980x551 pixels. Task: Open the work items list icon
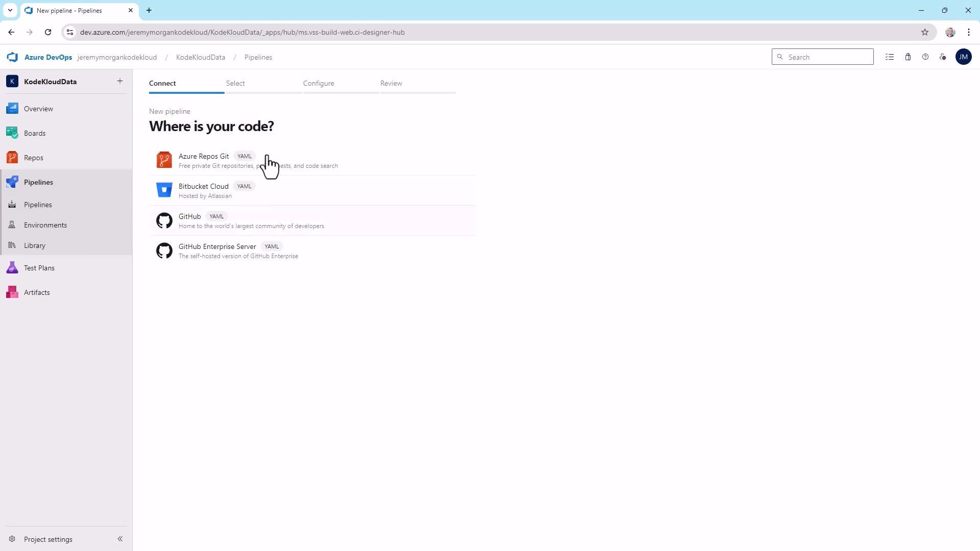[x=890, y=57]
